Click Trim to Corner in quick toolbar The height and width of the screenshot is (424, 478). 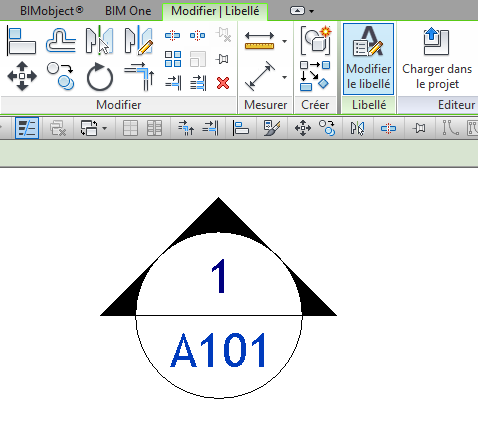pyautogui.click(x=186, y=128)
